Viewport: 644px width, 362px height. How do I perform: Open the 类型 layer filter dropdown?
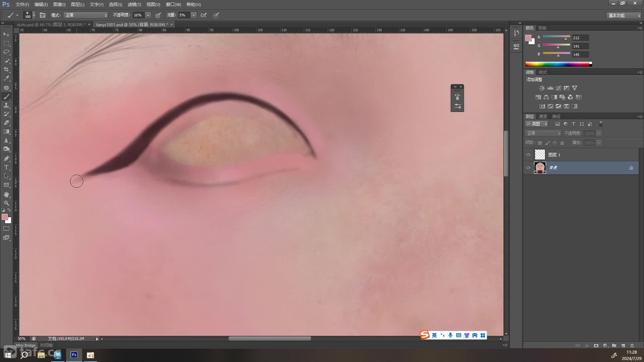click(x=537, y=124)
